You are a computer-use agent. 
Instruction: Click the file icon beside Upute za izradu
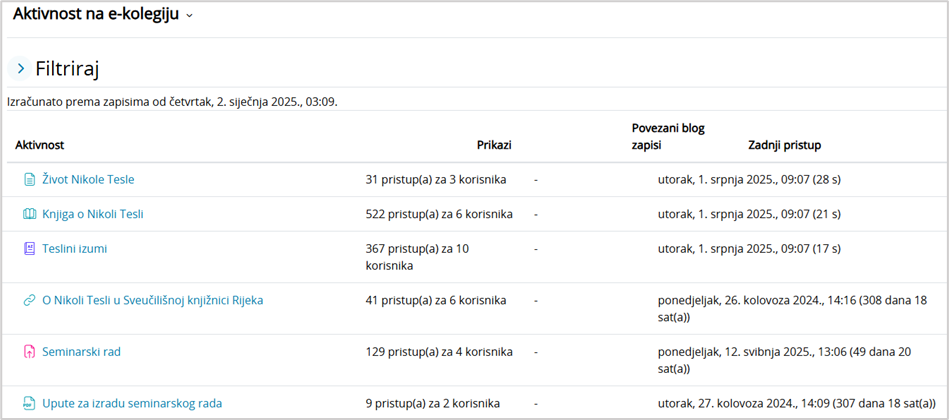pos(29,404)
